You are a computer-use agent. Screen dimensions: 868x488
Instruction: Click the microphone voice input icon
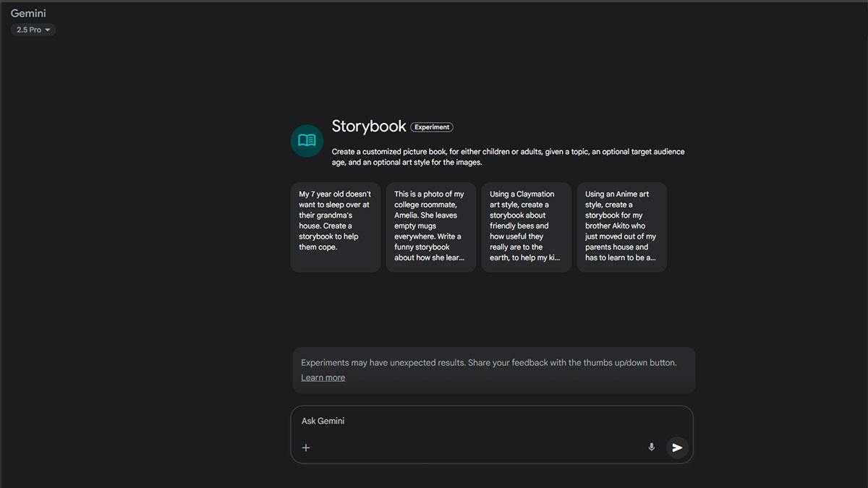click(x=651, y=448)
